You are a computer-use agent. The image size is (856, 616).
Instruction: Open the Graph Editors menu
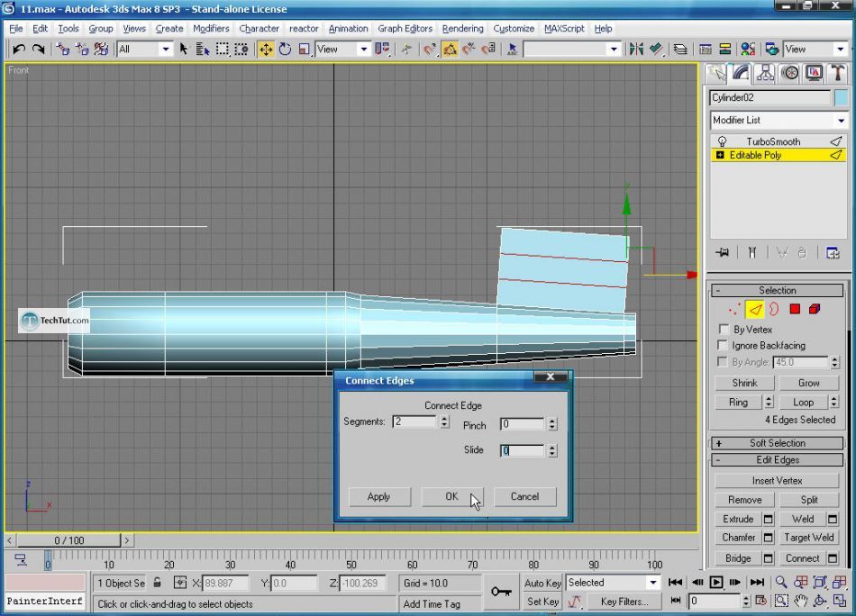click(x=405, y=29)
